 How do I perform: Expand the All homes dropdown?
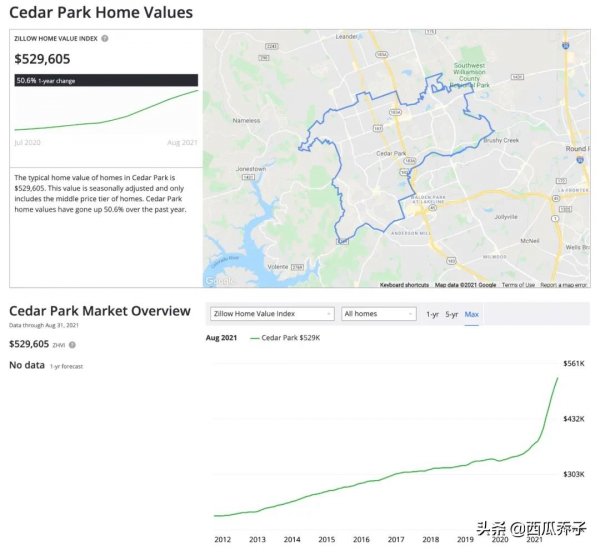[379, 314]
